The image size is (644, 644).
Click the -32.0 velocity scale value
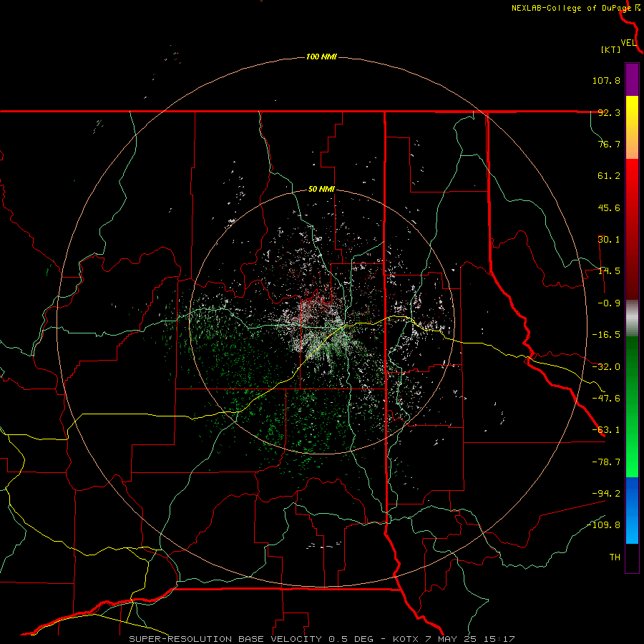606,367
